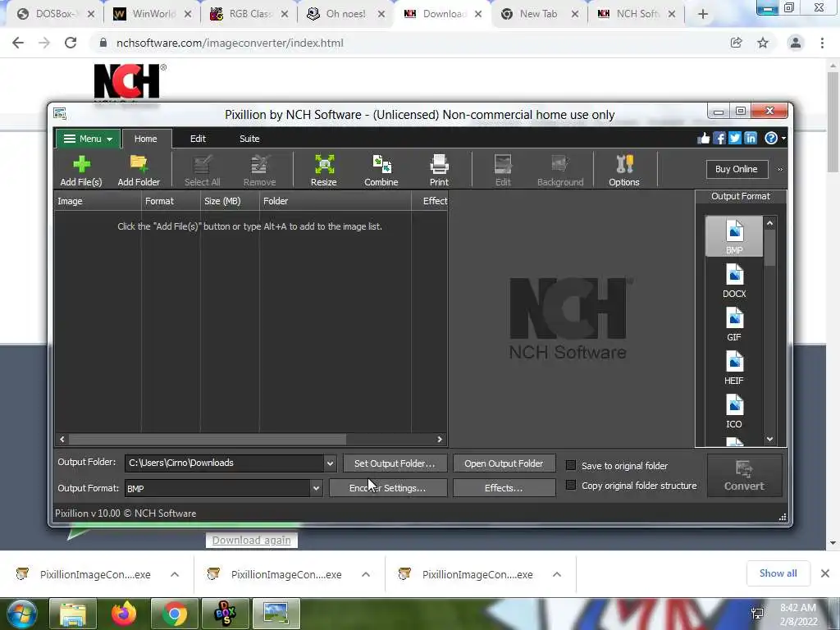Viewport: 840px width, 630px height.
Task: Expand the Output Folder dropdown
Action: pyautogui.click(x=330, y=463)
